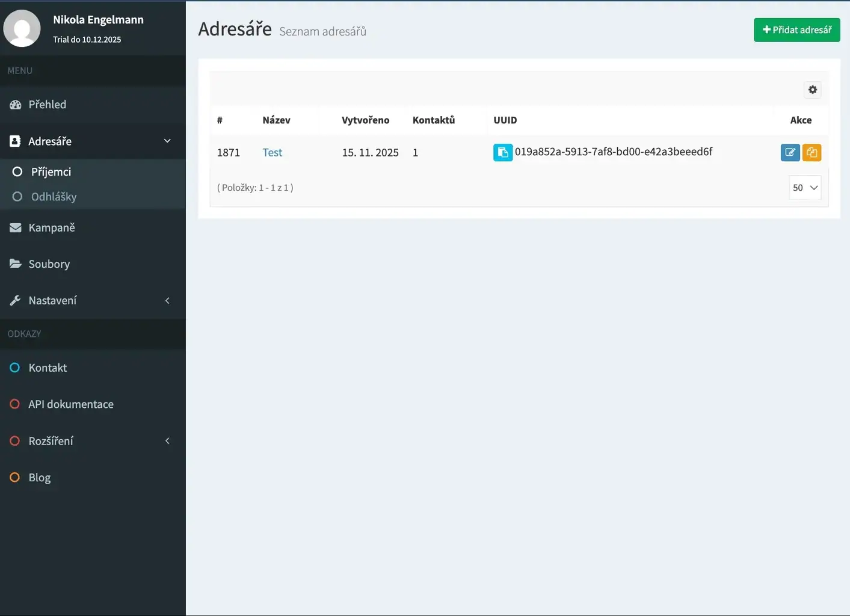Viewport: 850px width, 616px height.
Task: Open API dokumentace link
Action: point(70,404)
